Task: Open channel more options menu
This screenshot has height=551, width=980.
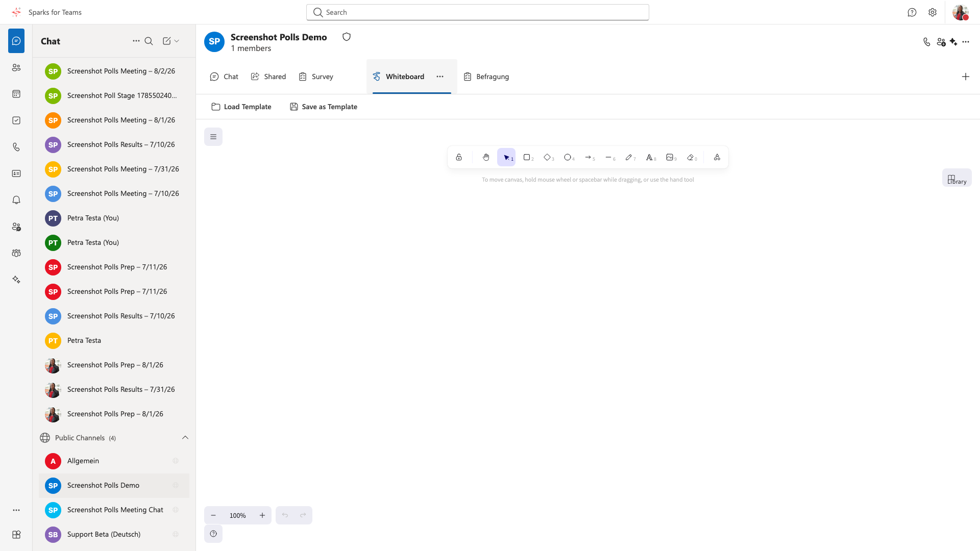Action: 966,42
